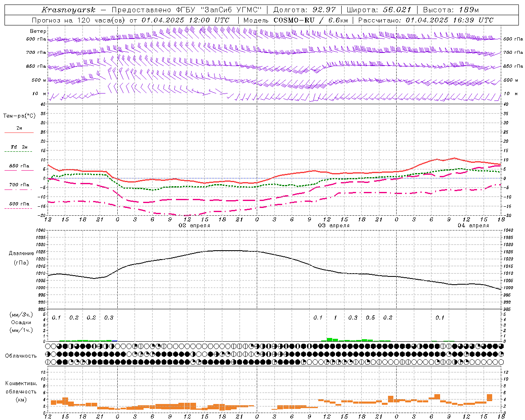Click the 'Долгота: 92.97' header value
The image size is (525, 420).
(x=304, y=10)
